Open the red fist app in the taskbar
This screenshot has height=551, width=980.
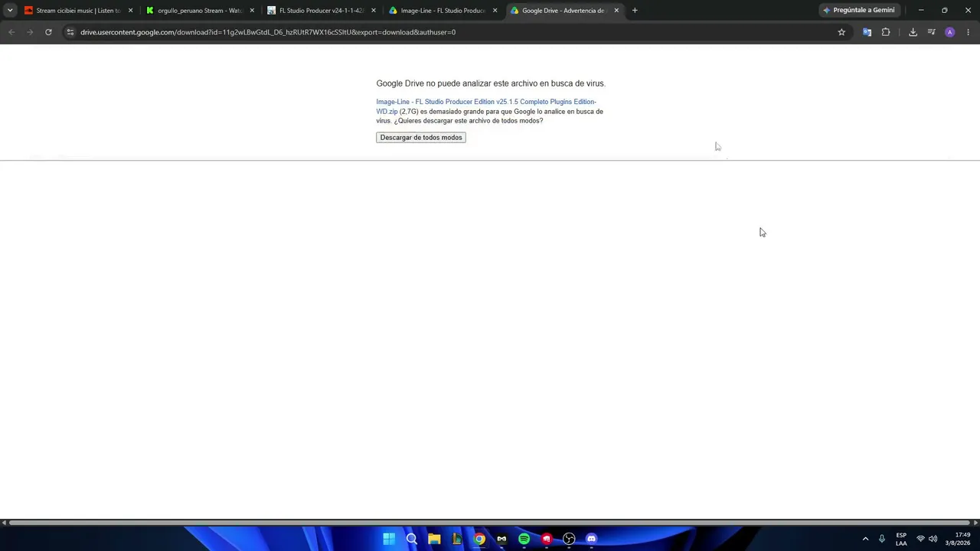click(547, 539)
